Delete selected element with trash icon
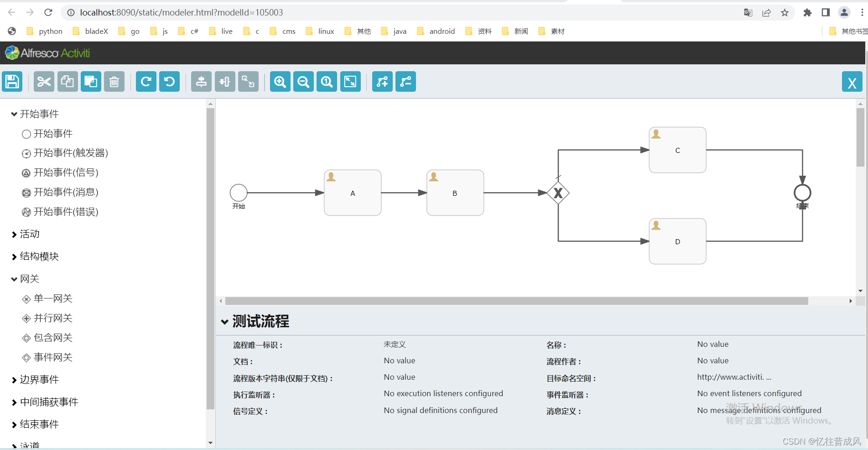868x450 pixels. point(114,82)
